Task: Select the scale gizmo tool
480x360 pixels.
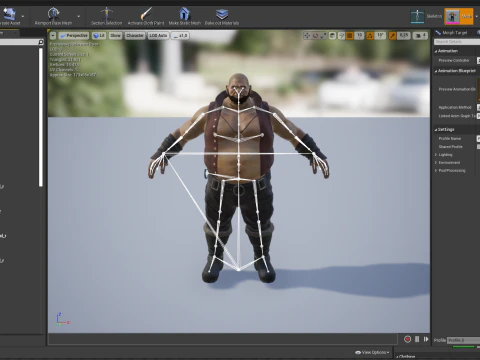Action: tap(323, 35)
